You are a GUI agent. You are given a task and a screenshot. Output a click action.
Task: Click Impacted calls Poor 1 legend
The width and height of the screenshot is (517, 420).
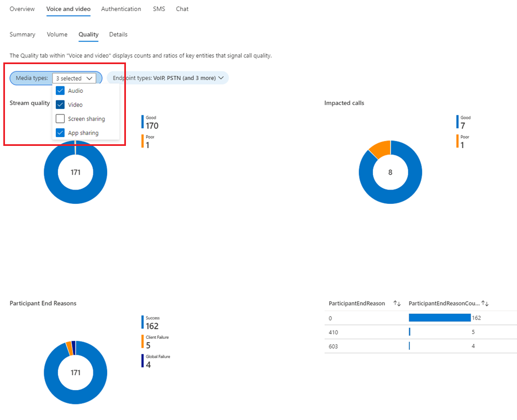tap(463, 142)
